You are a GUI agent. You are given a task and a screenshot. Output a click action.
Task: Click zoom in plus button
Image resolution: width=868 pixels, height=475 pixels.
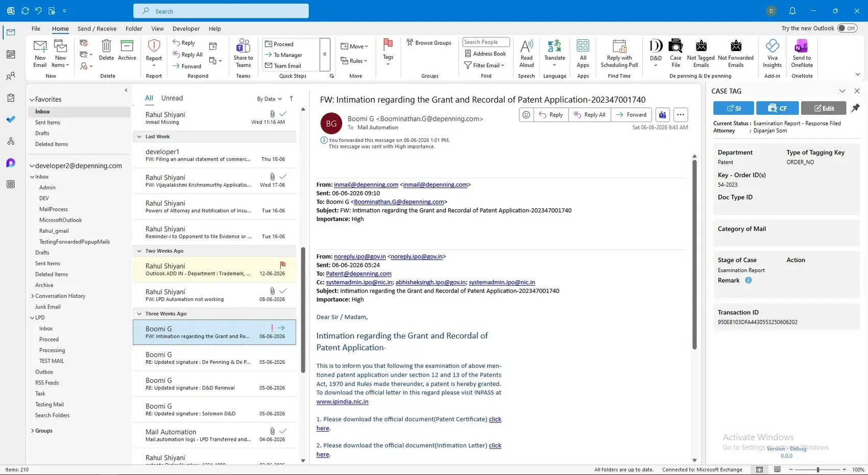(844, 469)
